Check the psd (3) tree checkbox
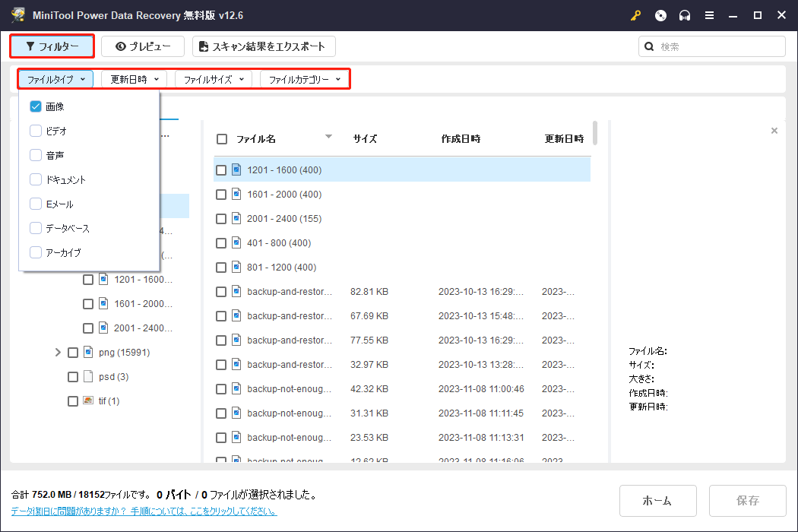Image resolution: width=798 pixels, height=532 pixels. pyautogui.click(x=73, y=377)
